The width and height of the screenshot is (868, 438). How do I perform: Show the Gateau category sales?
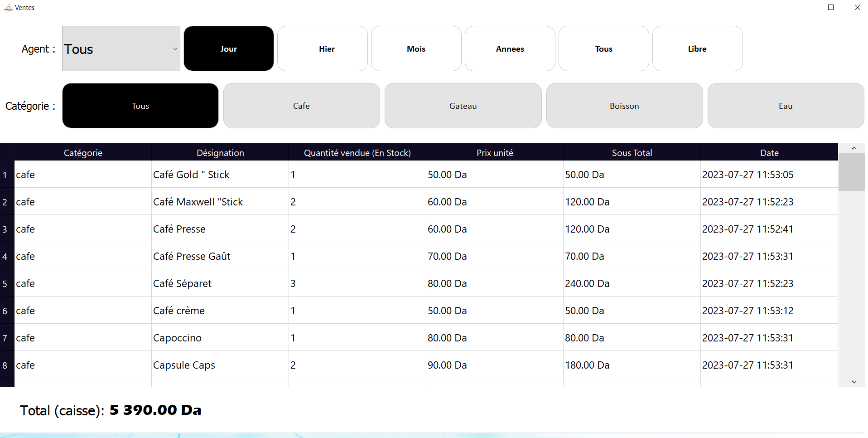pos(463,106)
